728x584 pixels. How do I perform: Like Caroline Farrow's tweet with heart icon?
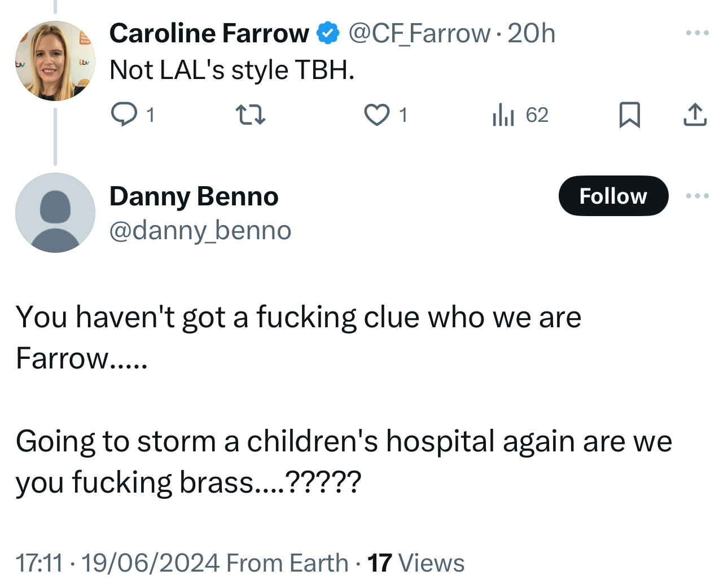(x=376, y=115)
